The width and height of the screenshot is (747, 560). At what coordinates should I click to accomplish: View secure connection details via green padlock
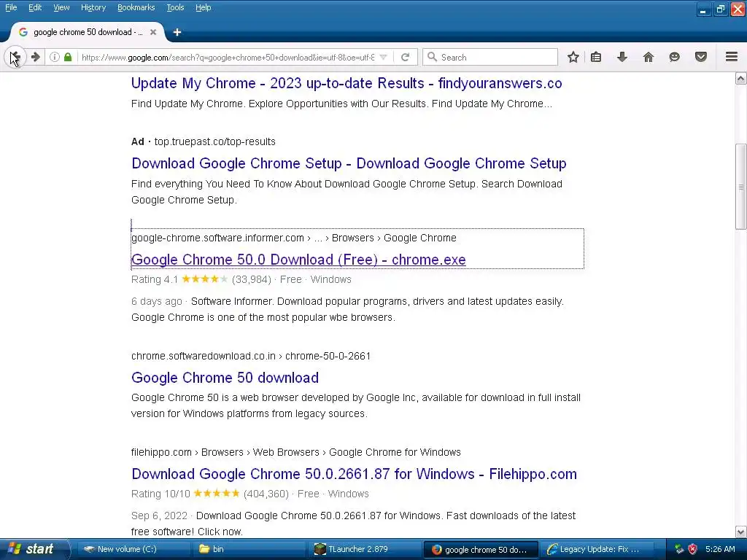pyautogui.click(x=68, y=57)
